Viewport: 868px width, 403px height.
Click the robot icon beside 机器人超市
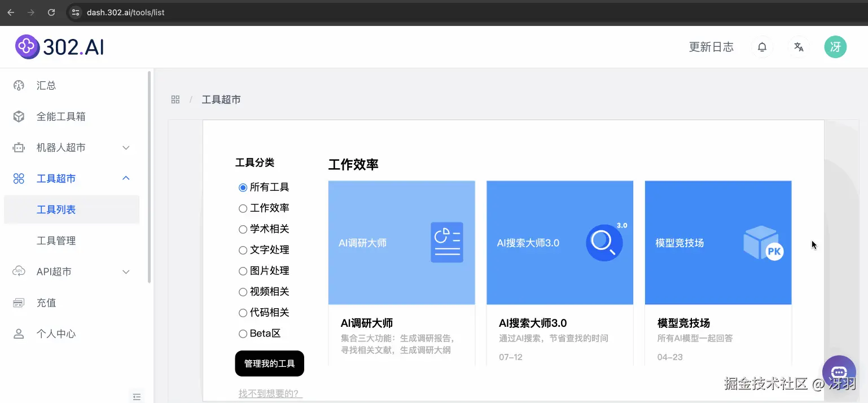pyautogui.click(x=19, y=148)
